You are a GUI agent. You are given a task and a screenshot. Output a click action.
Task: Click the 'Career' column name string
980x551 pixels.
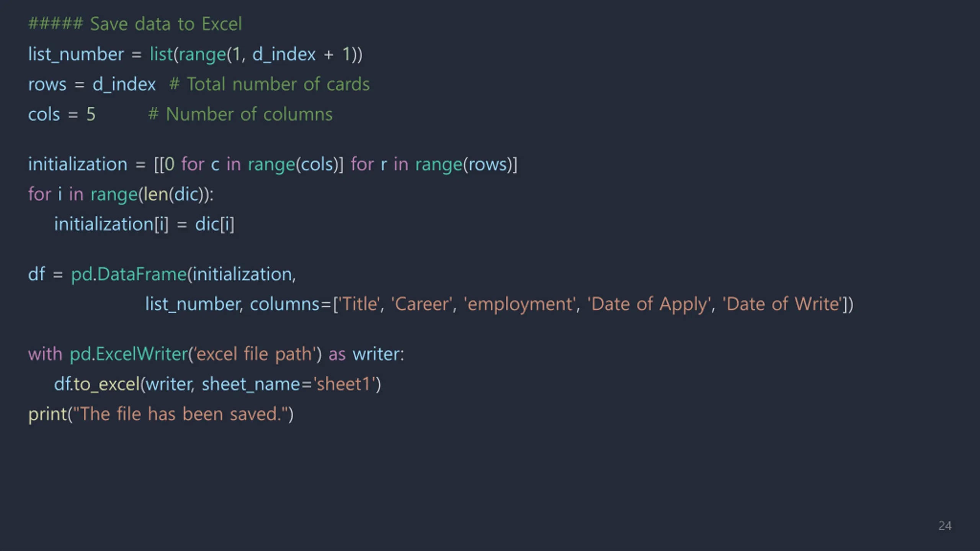point(421,304)
